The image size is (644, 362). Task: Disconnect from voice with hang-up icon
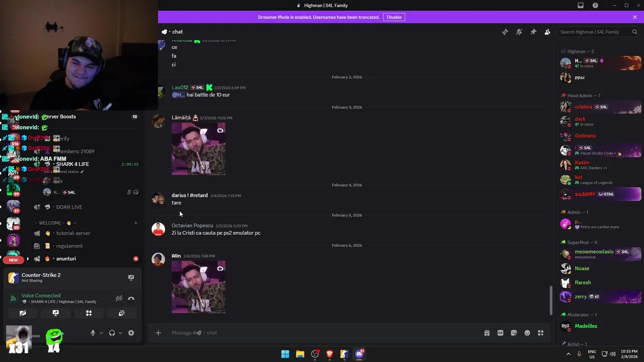(x=131, y=298)
